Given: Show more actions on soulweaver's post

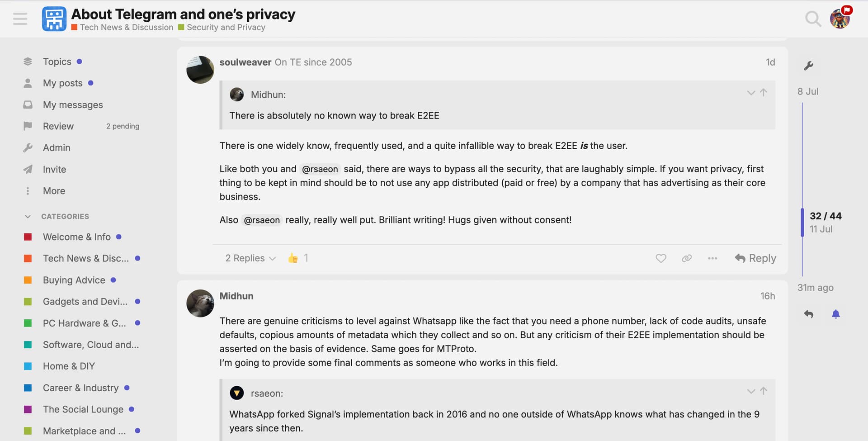Looking at the screenshot, I should click(x=712, y=258).
